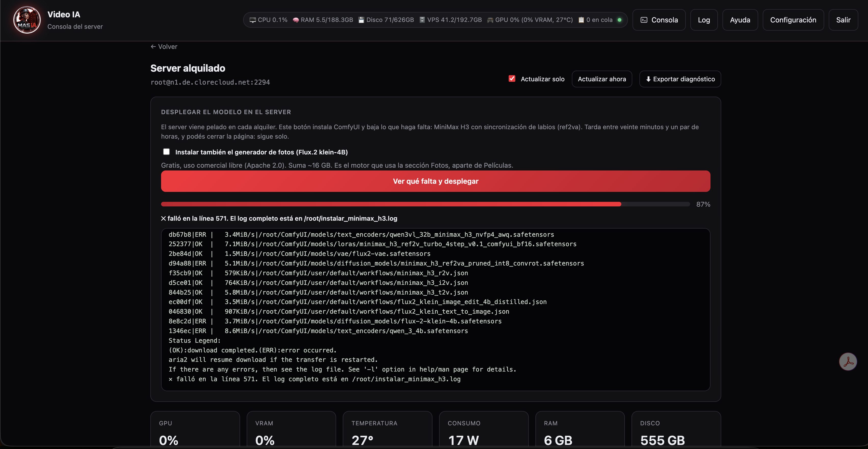Click Salir to log out

pos(843,20)
